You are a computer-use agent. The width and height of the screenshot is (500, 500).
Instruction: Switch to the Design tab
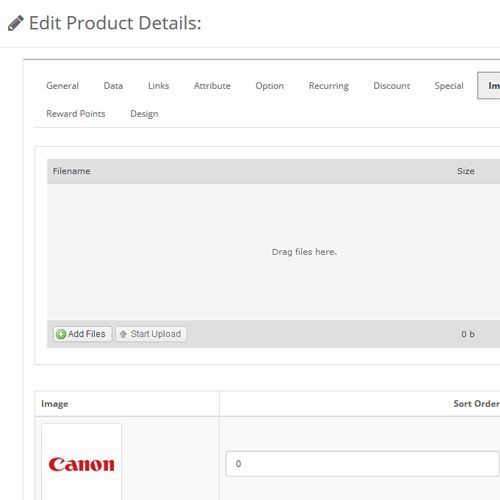pyautogui.click(x=144, y=114)
